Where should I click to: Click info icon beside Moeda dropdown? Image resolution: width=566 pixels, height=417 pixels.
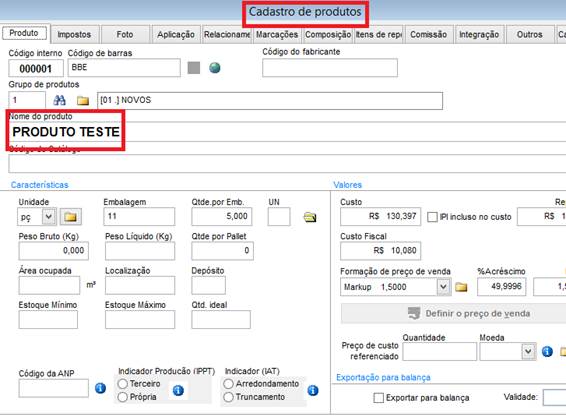coord(547,351)
